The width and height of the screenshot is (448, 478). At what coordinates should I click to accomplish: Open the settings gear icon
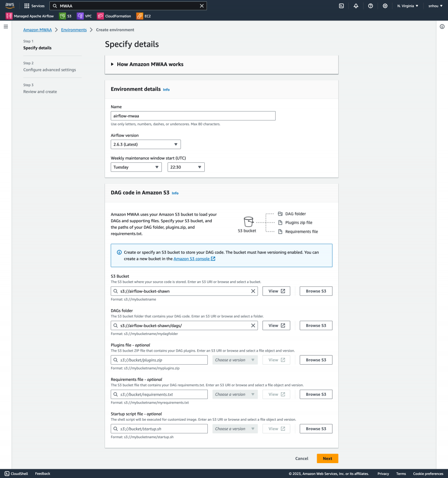coord(385,6)
